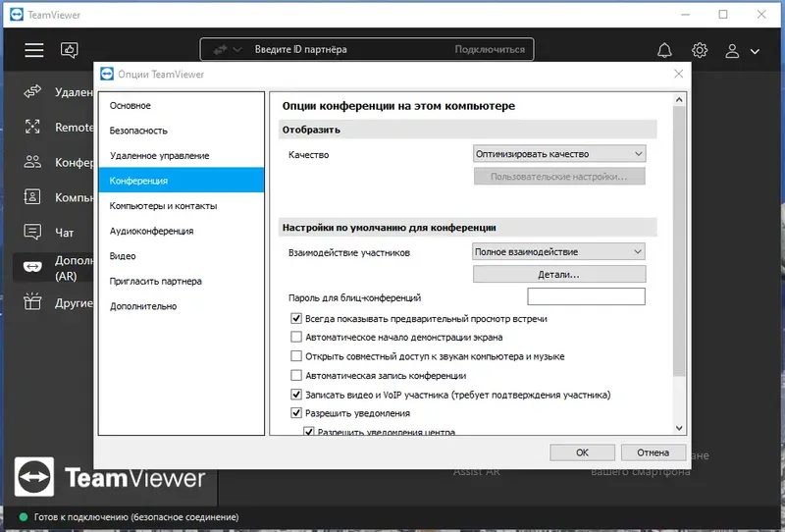
Task: Open the Аудиоконференция options category
Action: click(x=182, y=231)
